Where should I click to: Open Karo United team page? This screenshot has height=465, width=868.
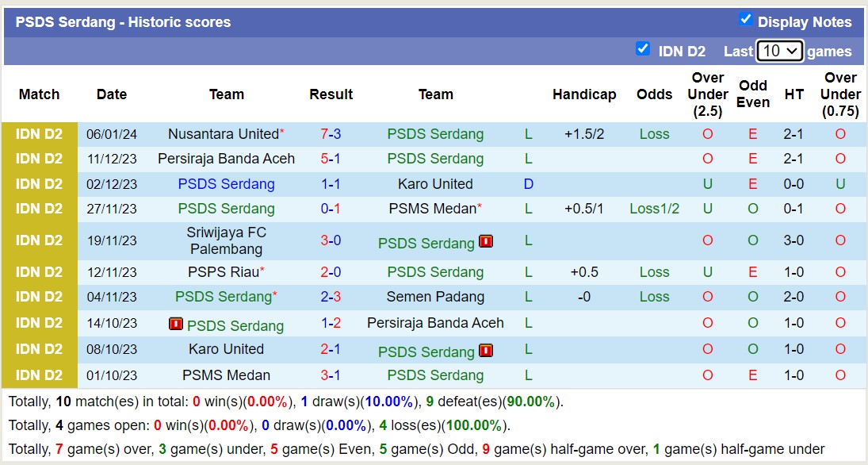click(436, 183)
